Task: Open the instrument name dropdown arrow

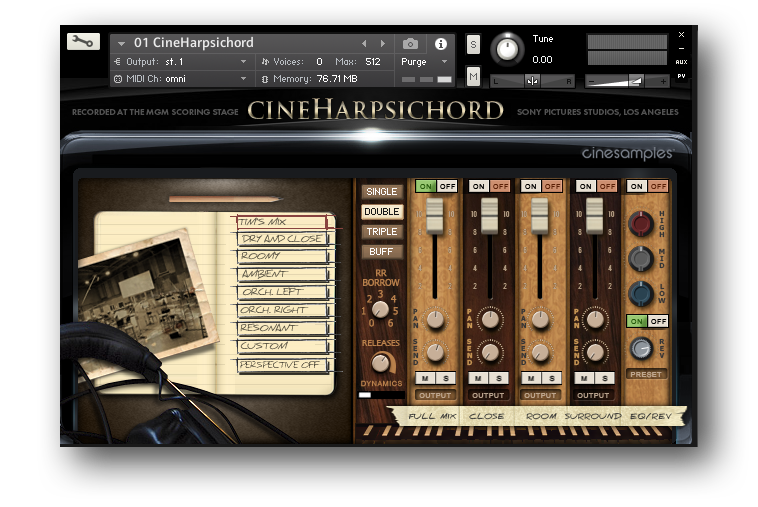Action: pos(121,43)
